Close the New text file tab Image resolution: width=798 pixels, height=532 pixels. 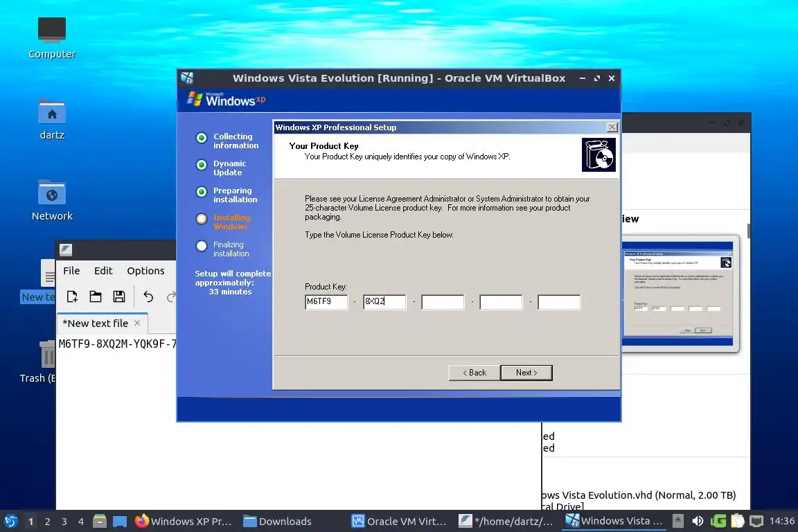click(137, 323)
